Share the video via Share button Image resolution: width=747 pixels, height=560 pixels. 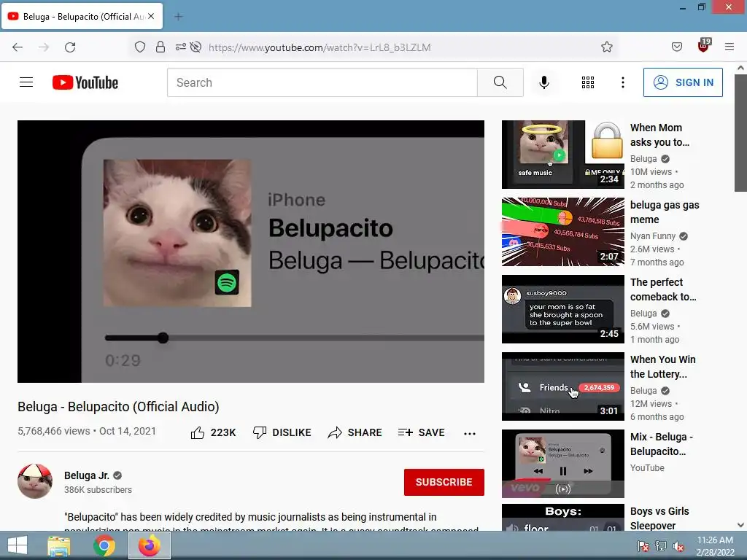[x=355, y=432]
